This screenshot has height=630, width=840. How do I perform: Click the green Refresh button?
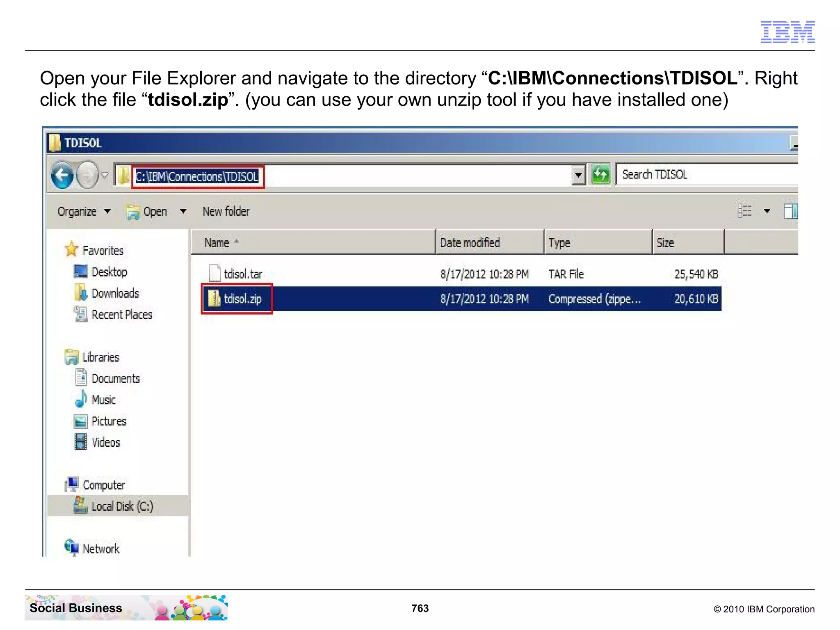click(x=600, y=175)
